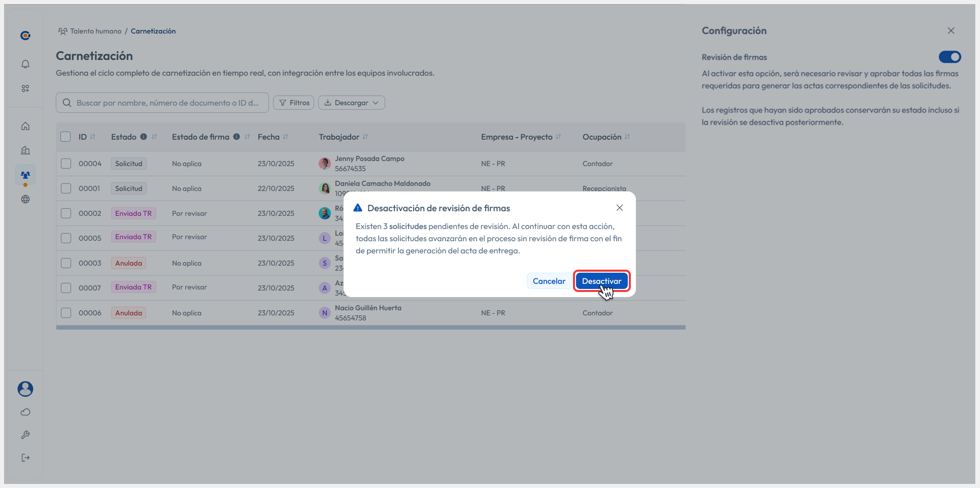
Task: Expand the Descargar dropdown
Action: pyautogui.click(x=351, y=103)
